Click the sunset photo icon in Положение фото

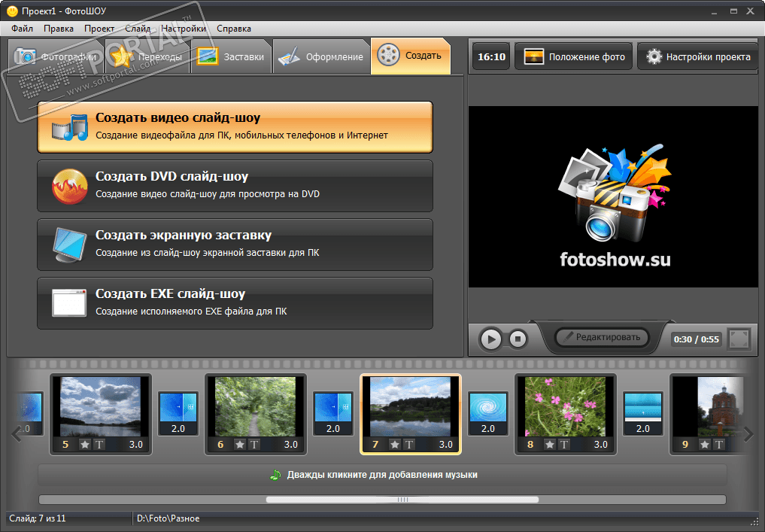pyautogui.click(x=534, y=56)
